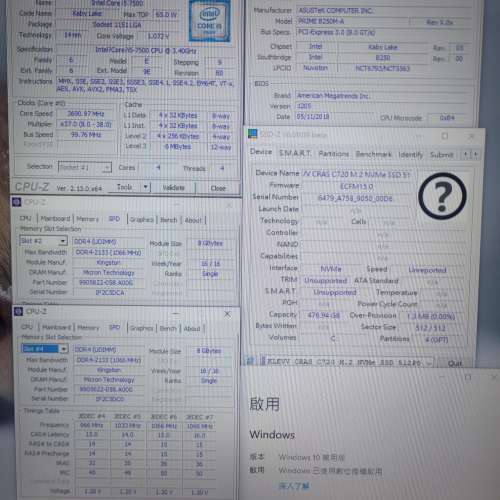Click the CPU-Z title icon in Slot #4 window
This screenshot has height=500, width=500.
pos(18,311)
